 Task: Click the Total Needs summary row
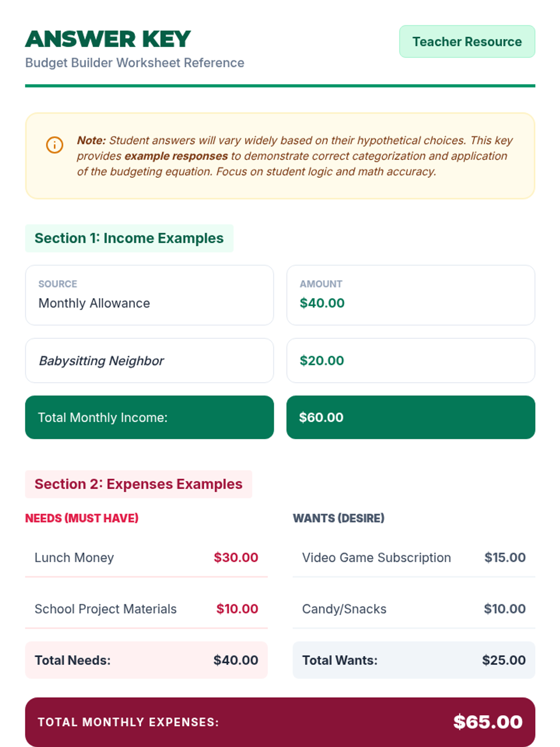[x=146, y=660]
